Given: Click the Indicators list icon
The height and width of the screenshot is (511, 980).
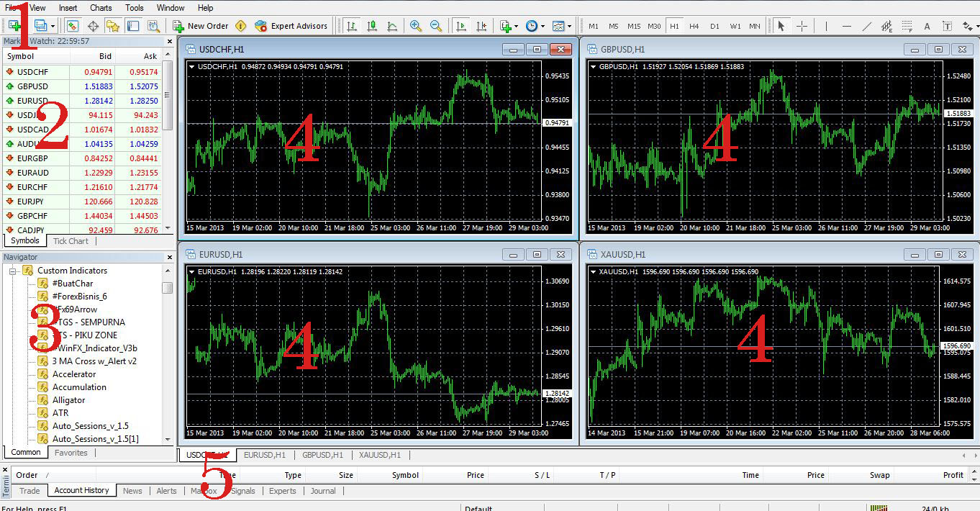Looking at the screenshot, I should point(505,26).
